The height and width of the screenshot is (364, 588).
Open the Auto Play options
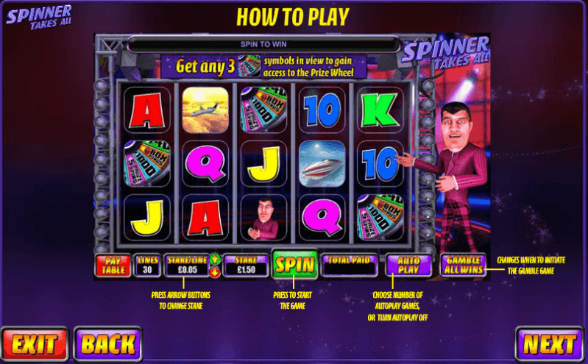tap(408, 265)
